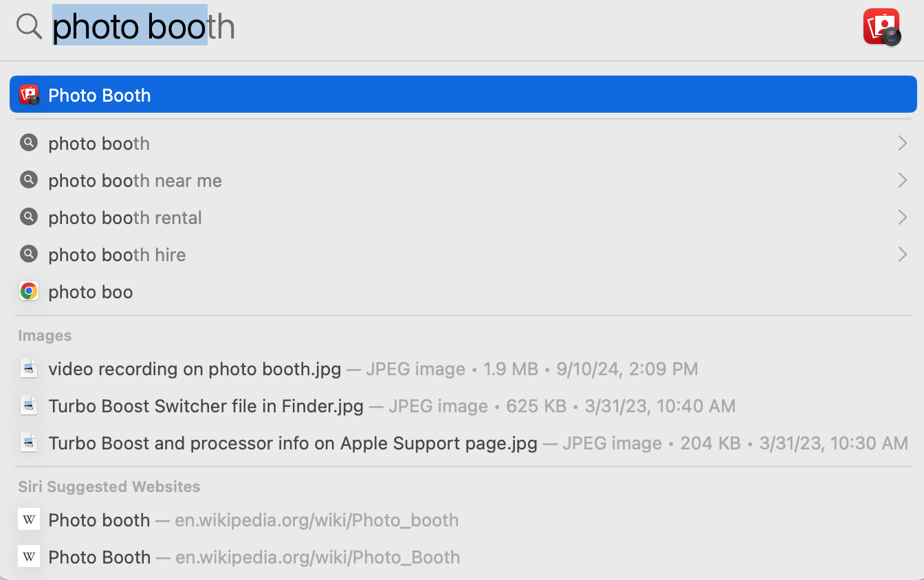Open the Photo Booth app icon in top-right corner
The height and width of the screenshot is (580, 924).
881,26
